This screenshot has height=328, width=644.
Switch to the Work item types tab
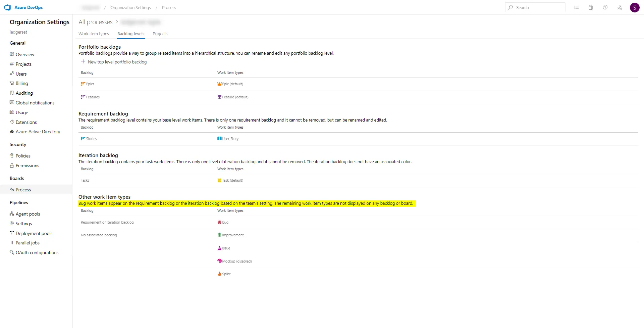(x=94, y=34)
